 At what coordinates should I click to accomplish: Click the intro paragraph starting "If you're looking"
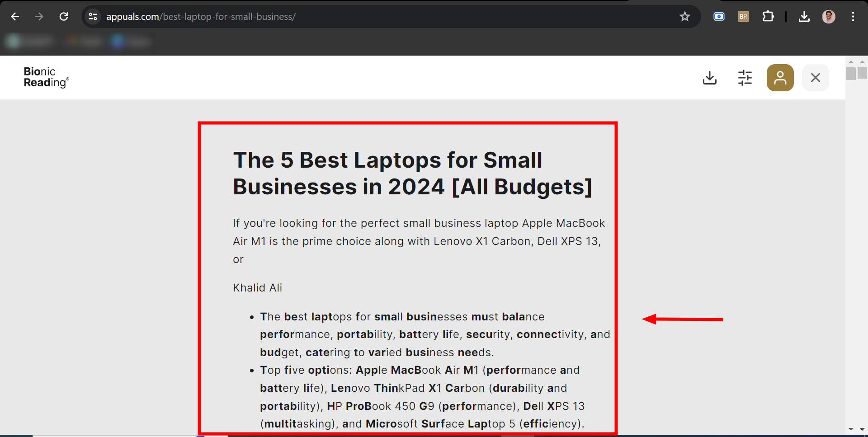[419, 241]
